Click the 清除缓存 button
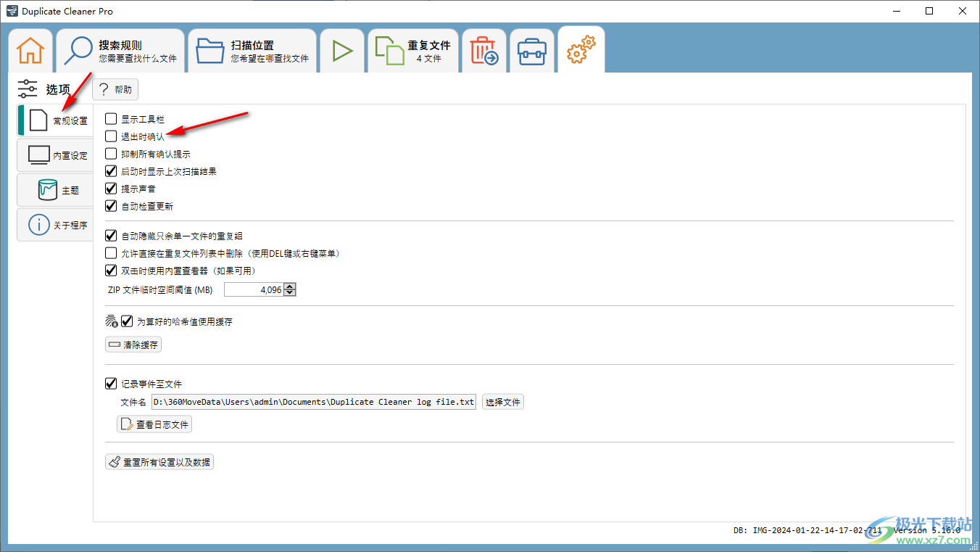Image resolution: width=980 pixels, height=552 pixels. coord(133,345)
